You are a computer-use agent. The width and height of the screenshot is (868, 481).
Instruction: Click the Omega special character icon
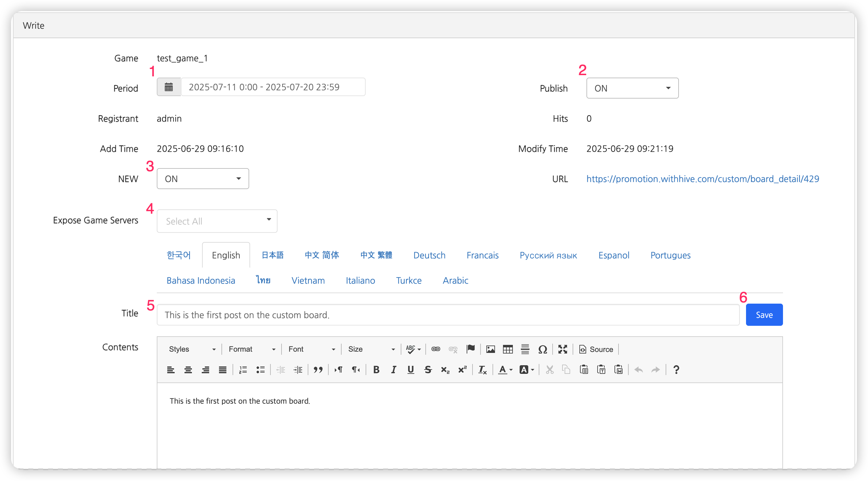click(x=542, y=349)
